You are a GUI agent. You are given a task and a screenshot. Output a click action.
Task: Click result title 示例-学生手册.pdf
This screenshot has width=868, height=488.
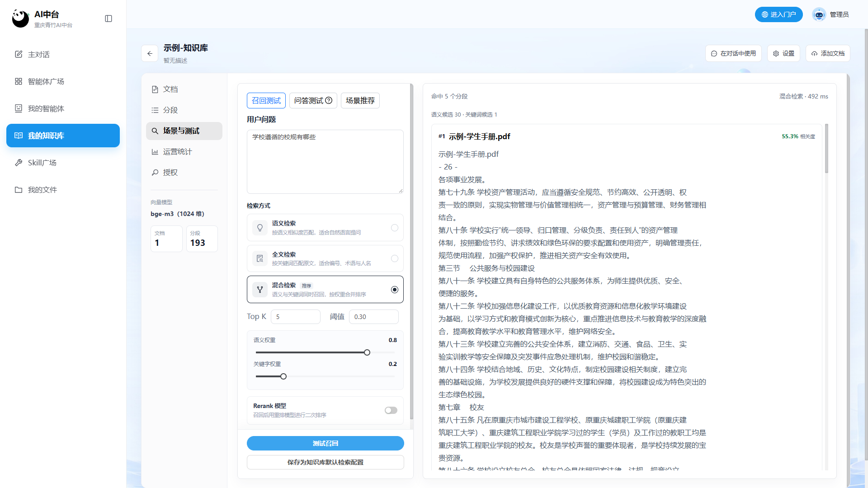pyautogui.click(x=479, y=136)
